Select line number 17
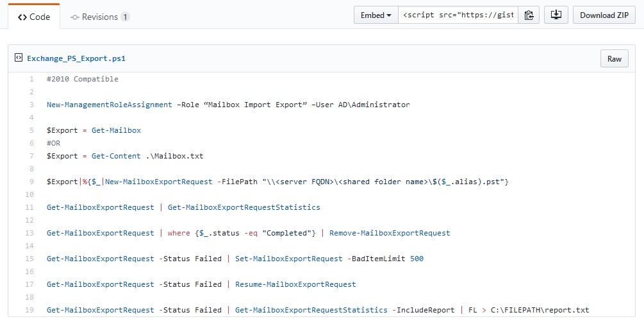Viewport: 644px width, 326px height. pyautogui.click(x=29, y=284)
